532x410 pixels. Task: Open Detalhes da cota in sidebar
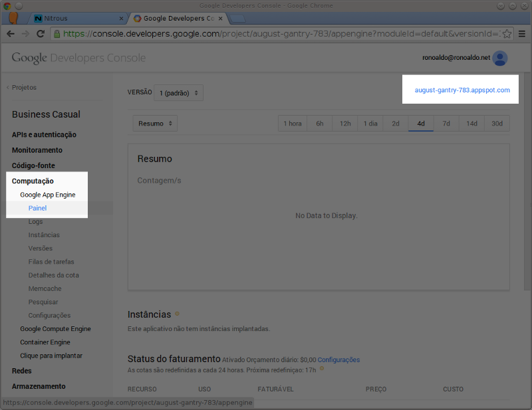click(54, 275)
